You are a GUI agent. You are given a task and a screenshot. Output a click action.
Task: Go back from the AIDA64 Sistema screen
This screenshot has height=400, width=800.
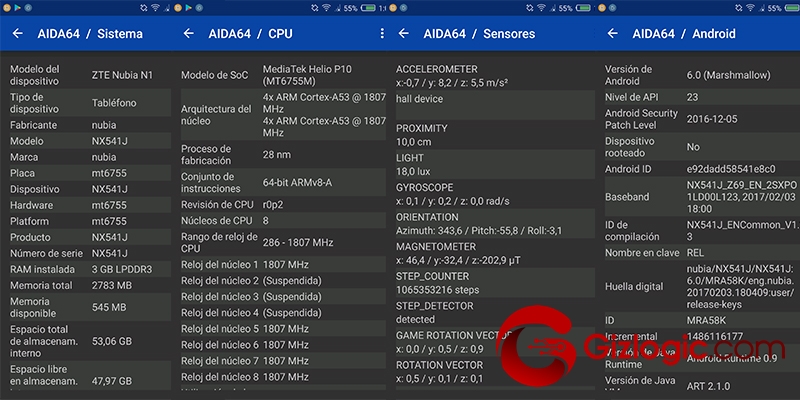(18, 34)
